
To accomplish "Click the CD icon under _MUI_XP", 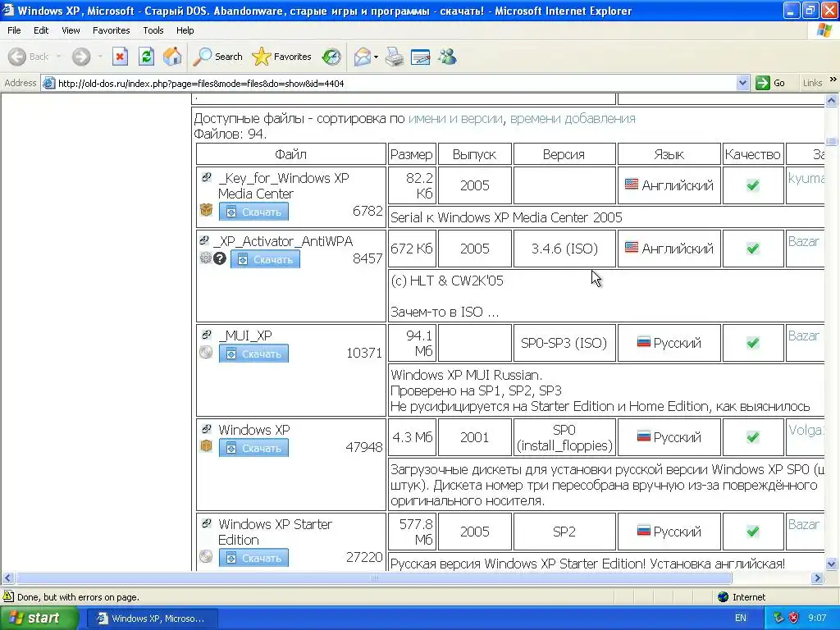I will pos(206,352).
